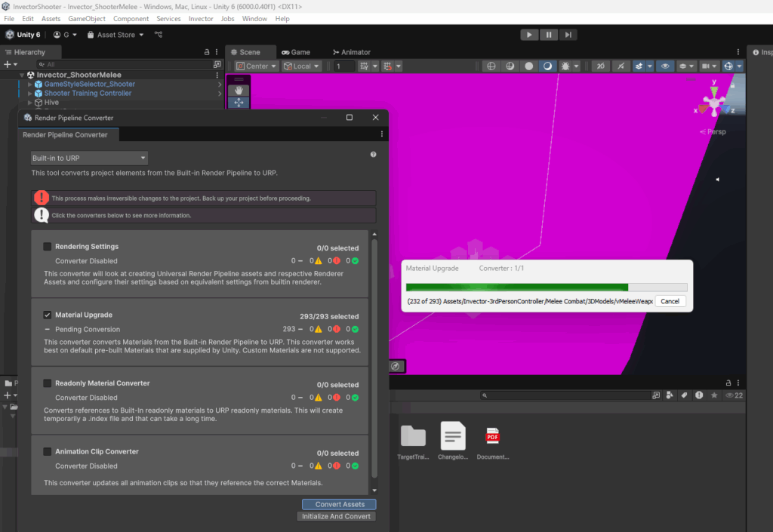Lock the Hierarchy panel with padlock icon

207,52
